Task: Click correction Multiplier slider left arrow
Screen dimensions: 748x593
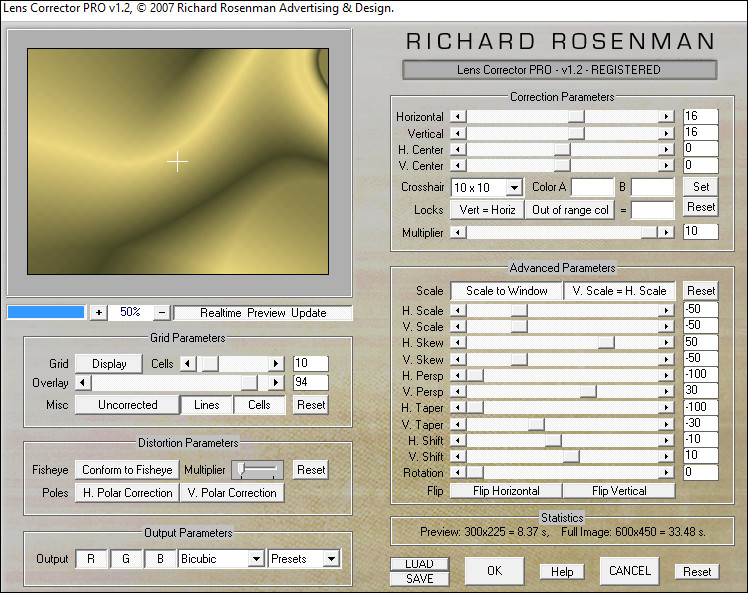Action: click(458, 233)
